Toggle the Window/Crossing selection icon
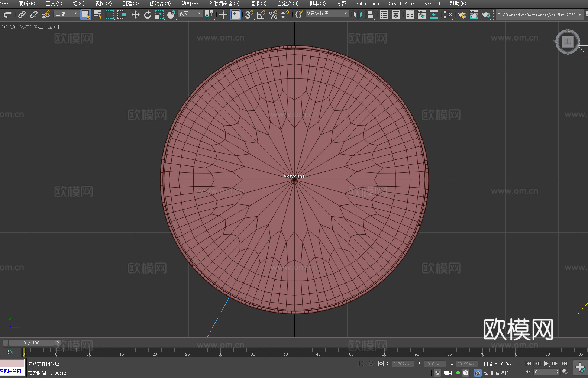588x378 pixels. tap(122, 14)
